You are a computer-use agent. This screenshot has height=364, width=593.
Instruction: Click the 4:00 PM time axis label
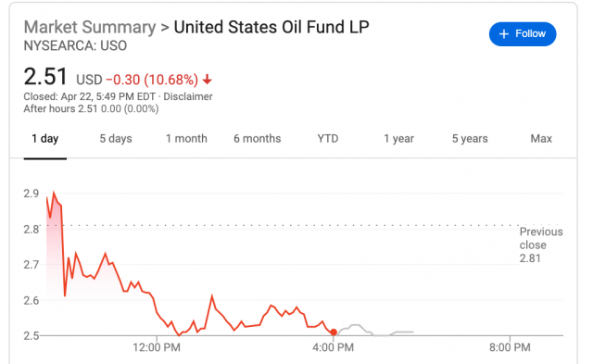point(334,347)
